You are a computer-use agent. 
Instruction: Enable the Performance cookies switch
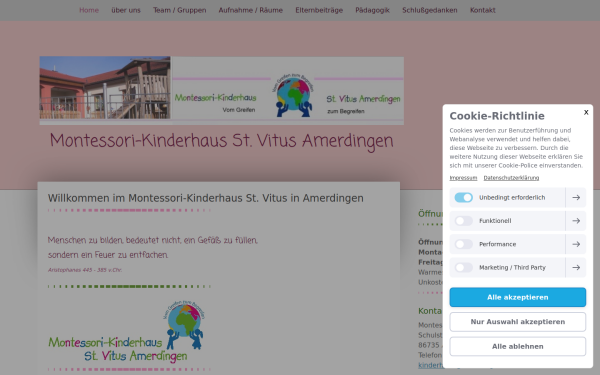click(463, 244)
